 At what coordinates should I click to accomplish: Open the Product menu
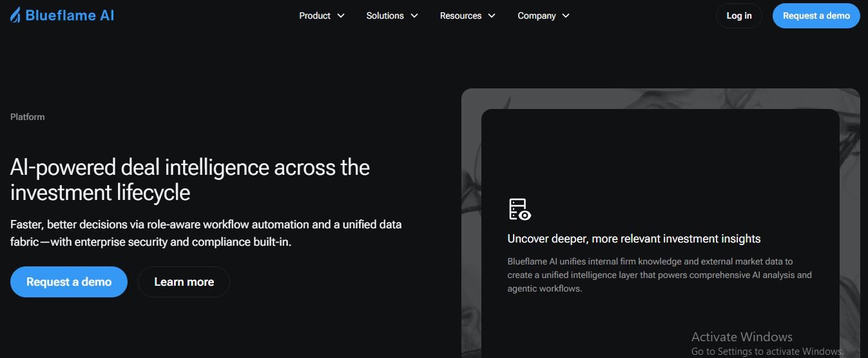[x=314, y=15]
